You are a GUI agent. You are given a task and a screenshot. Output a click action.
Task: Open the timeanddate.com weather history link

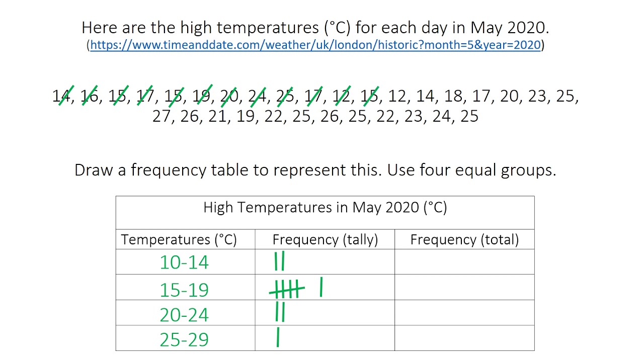tap(315, 45)
